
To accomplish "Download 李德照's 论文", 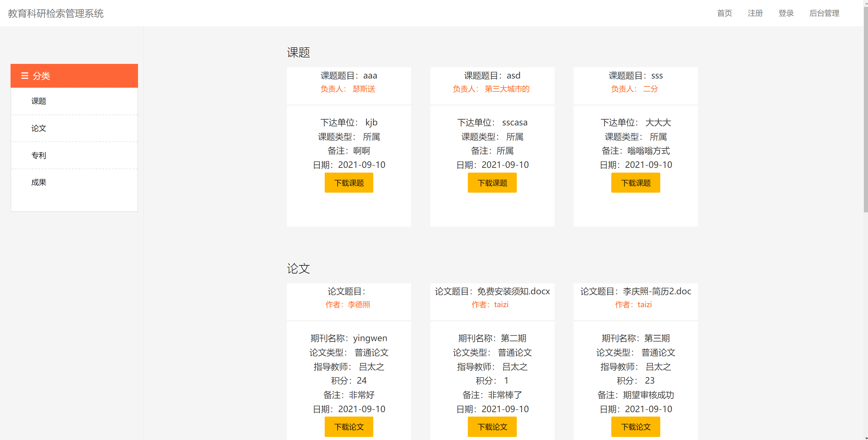I will coord(349,427).
